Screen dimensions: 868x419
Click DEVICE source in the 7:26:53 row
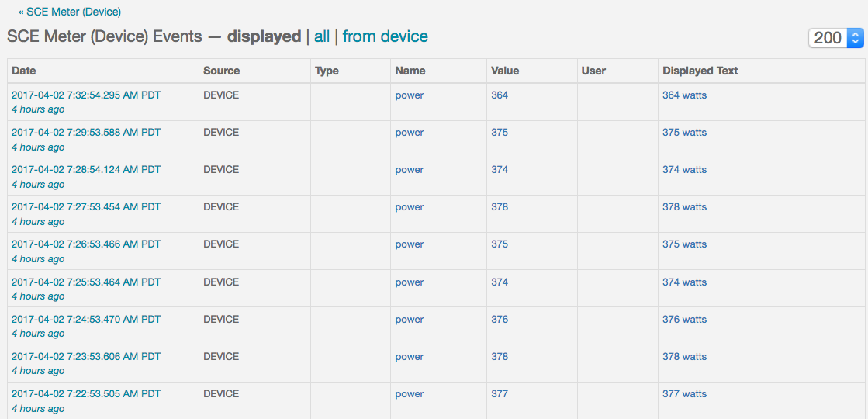pyautogui.click(x=221, y=244)
